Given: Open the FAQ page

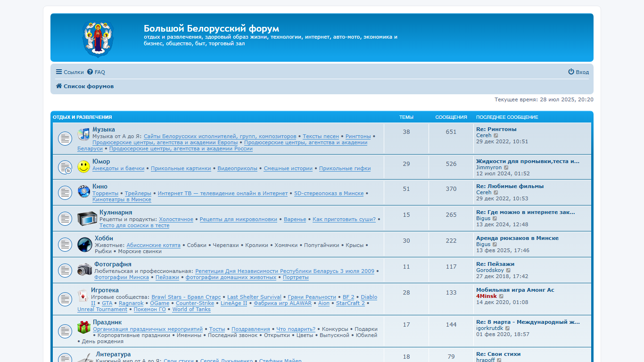Looking at the screenshot, I should (x=96, y=72).
